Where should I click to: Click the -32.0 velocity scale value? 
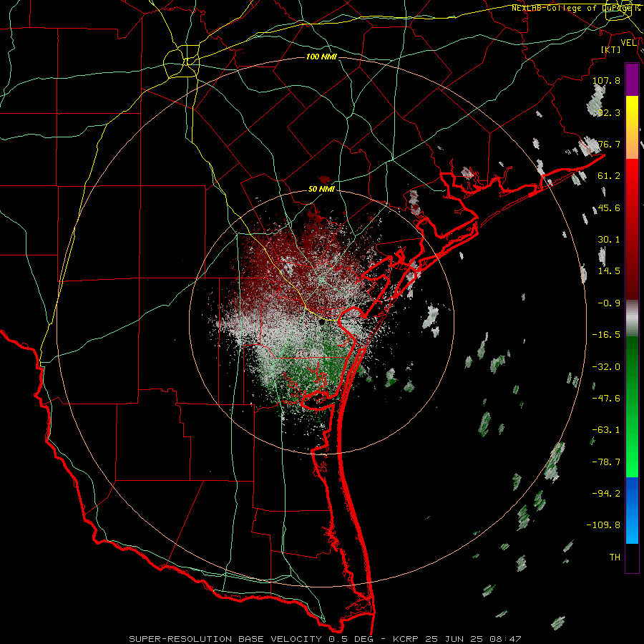(607, 367)
